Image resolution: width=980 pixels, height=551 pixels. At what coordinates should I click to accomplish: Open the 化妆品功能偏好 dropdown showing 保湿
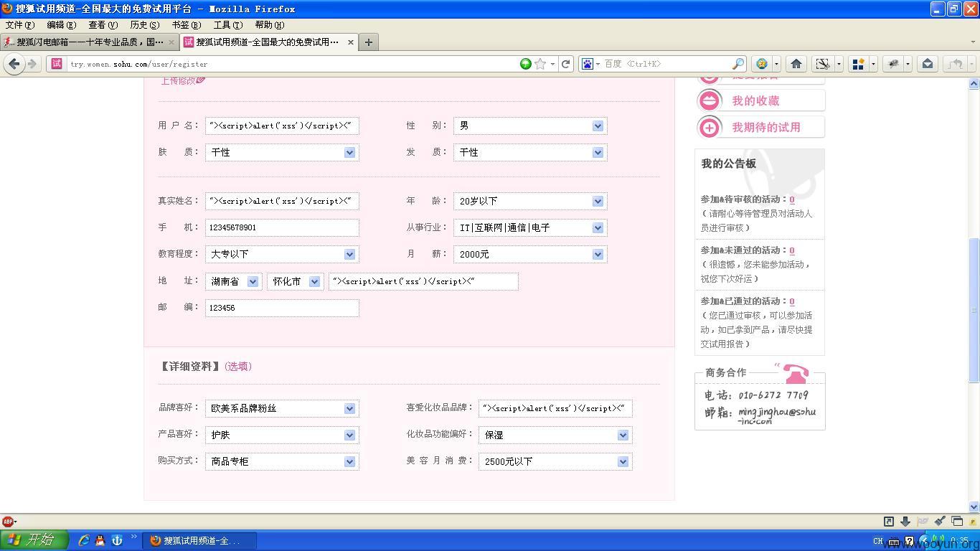pyautogui.click(x=555, y=435)
